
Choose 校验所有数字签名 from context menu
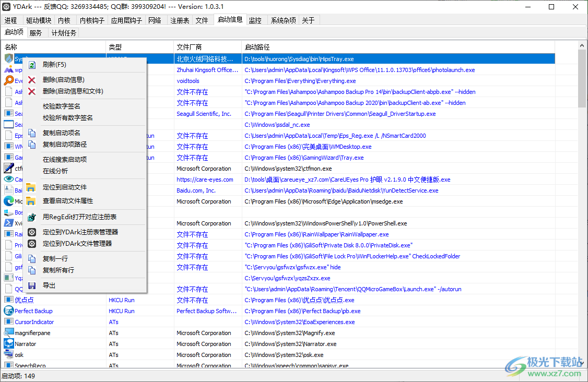67,118
